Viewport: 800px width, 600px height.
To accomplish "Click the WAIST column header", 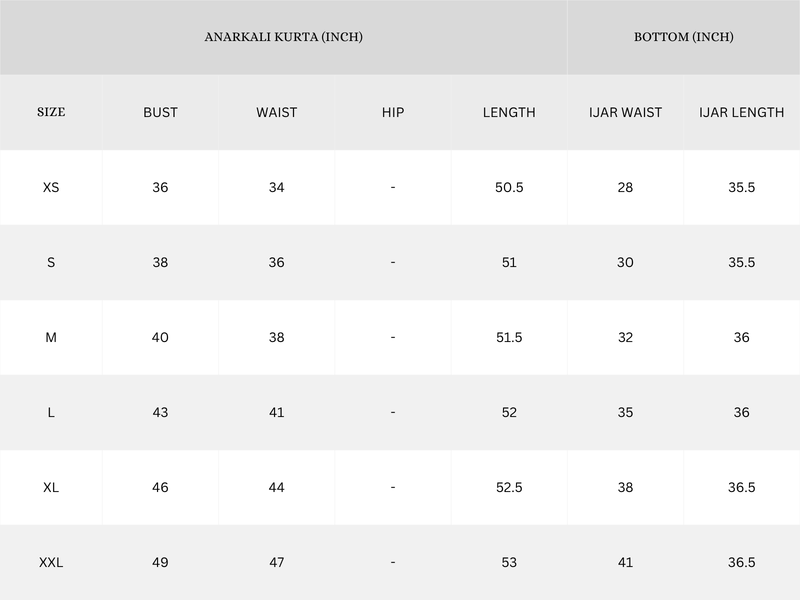I will [x=276, y=112].
